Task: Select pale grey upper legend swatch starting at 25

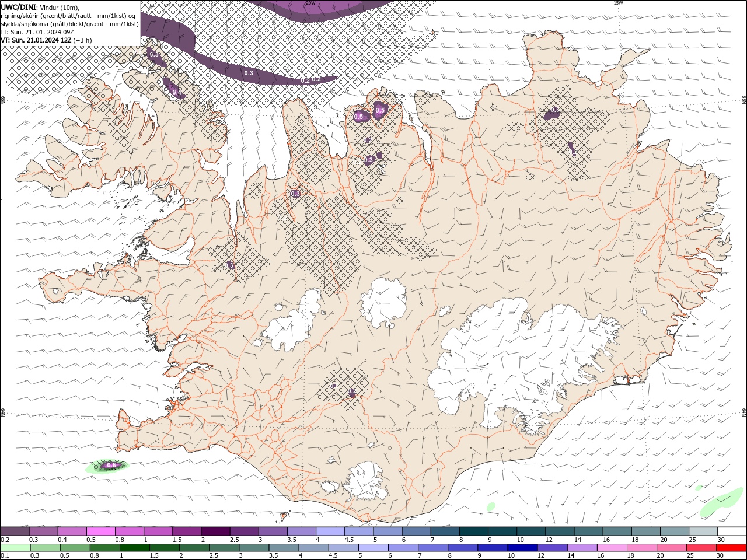Action: [x=702, y=531]
